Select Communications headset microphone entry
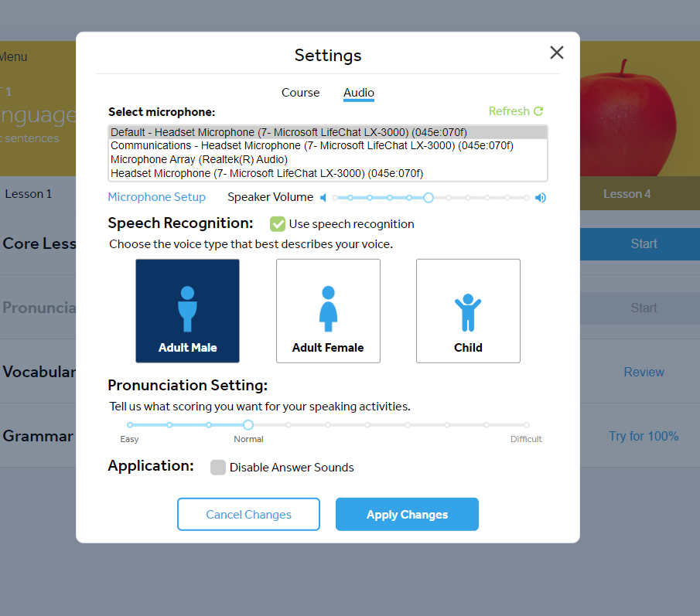Image resolution: width=700 pixels, height=616 pixels. (x=312, y=145)
